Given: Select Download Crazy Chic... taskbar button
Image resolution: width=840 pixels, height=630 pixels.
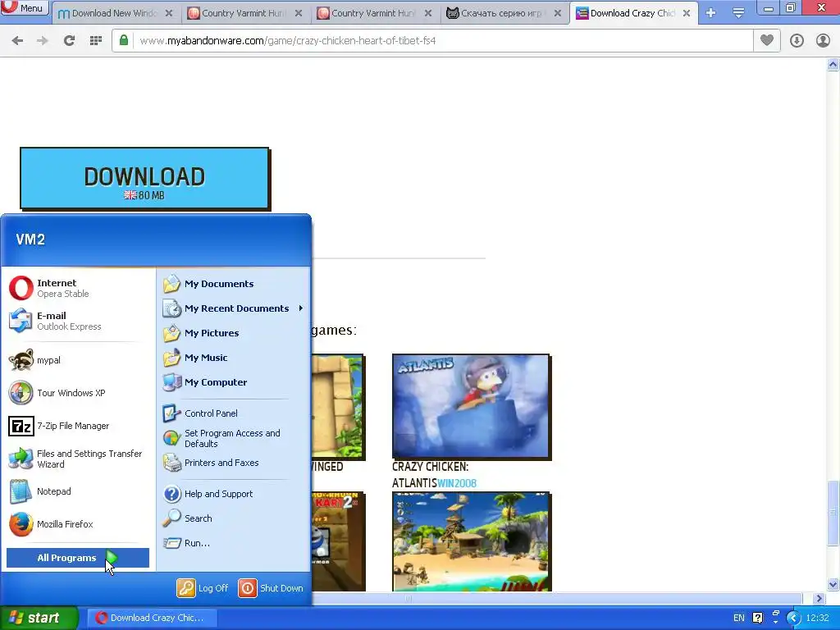Looking at the screenshot, I should 151,618.
